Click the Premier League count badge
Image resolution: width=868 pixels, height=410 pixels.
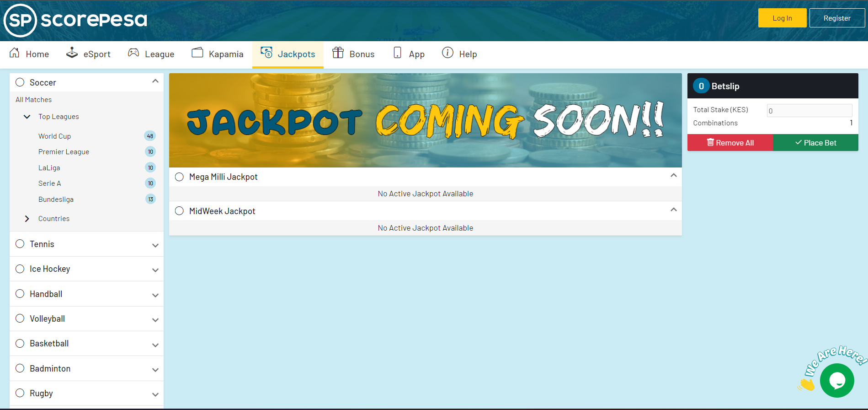[x=150, y=151]
